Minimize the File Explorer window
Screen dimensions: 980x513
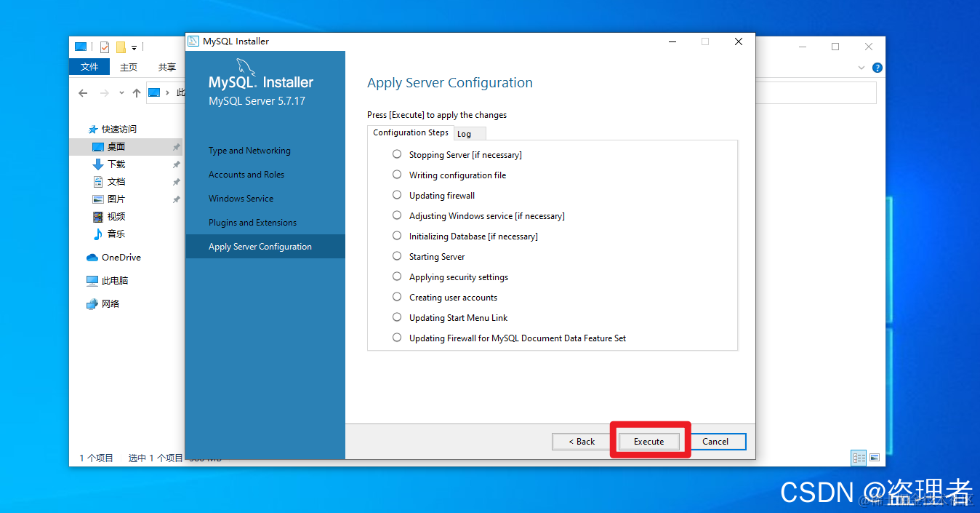[802, 47]
